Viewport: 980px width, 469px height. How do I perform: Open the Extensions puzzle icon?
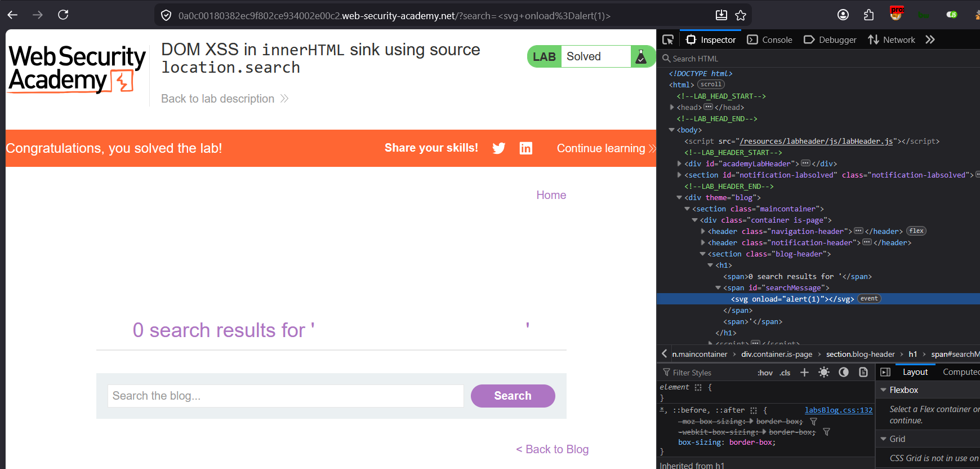click(869, 15)
